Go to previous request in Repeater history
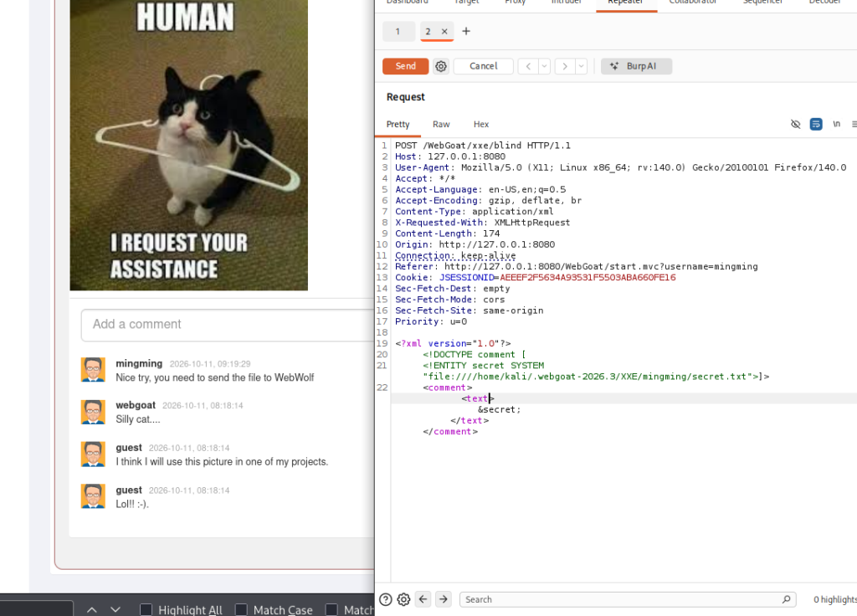 (528, 66)
